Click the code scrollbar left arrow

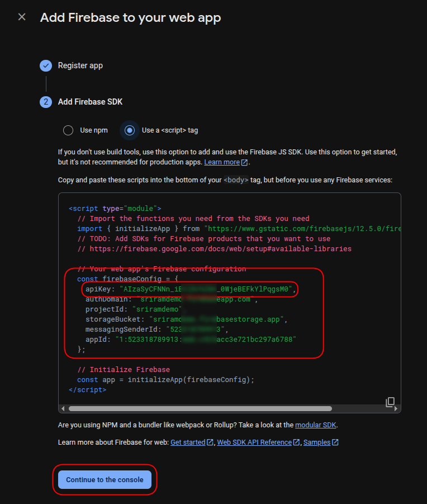(64, 408)
